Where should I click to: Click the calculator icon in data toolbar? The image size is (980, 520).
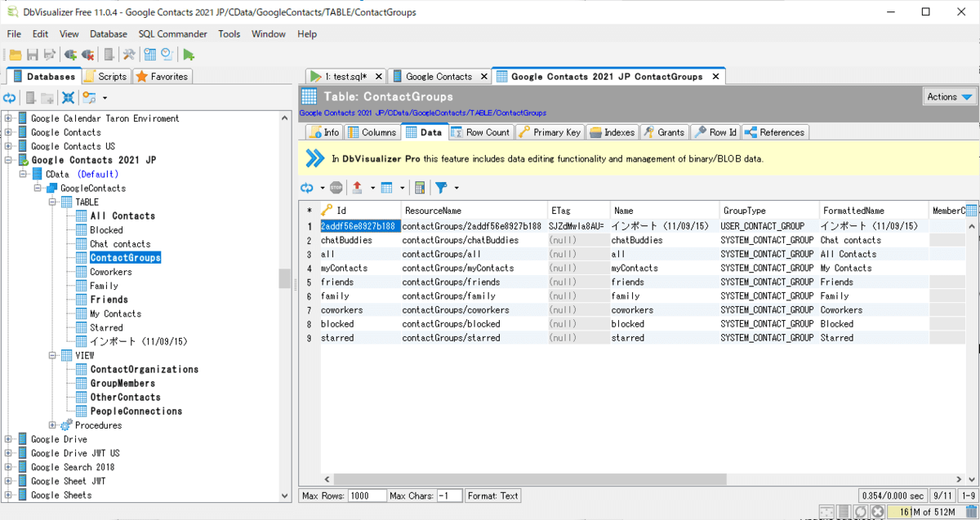pyautogui.click(x=420, y=188)
